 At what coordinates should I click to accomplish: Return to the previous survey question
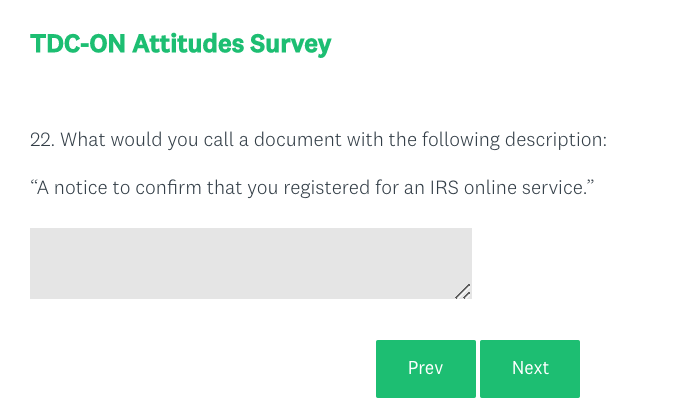425,368
